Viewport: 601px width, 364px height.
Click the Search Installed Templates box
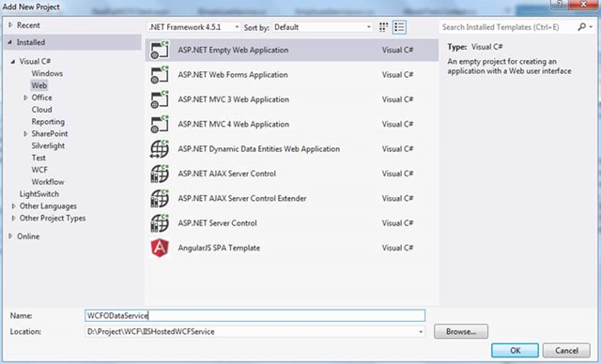pyautogui.click(x=508, y=27)
